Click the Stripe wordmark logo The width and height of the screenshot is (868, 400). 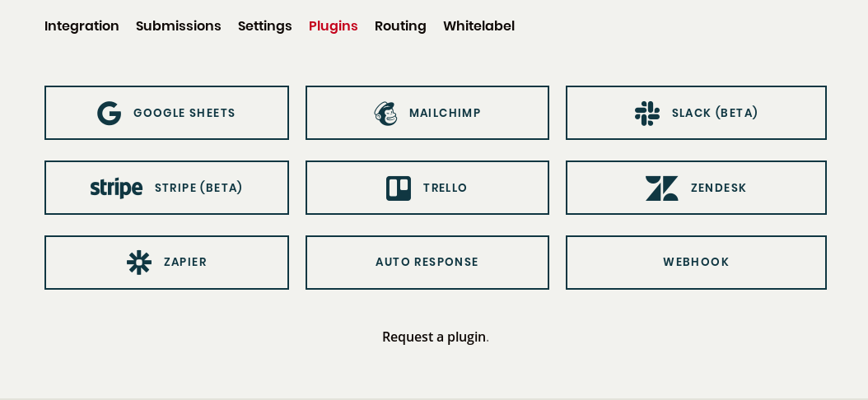pos(116,188)
